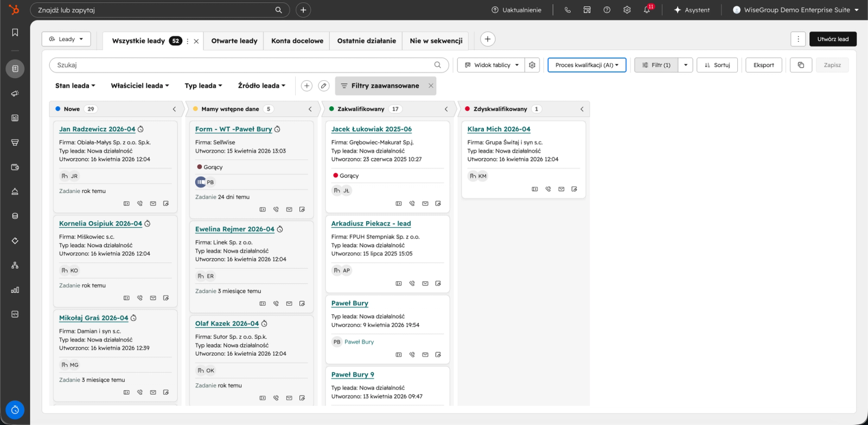Open Jan Radzewicz 2026-04 lead link

tap(97, 129)
